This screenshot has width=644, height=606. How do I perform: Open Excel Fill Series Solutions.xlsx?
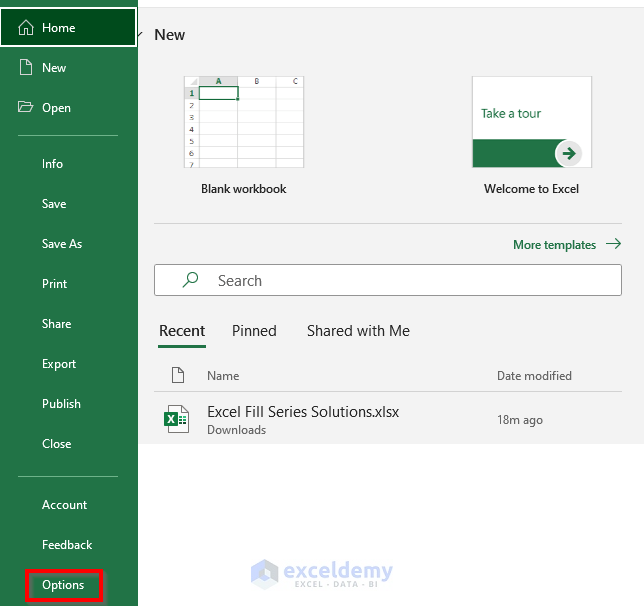[x=388, y=419]
